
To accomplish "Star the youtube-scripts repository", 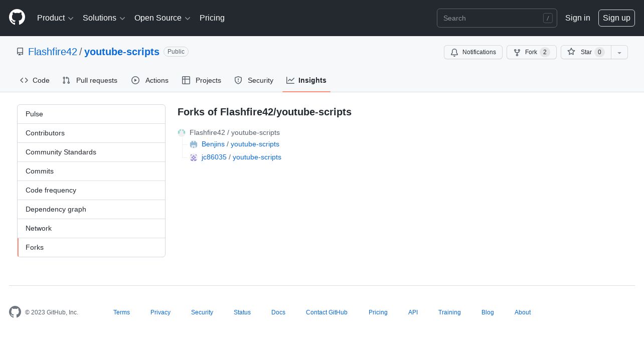I will (x=586, y=52).
